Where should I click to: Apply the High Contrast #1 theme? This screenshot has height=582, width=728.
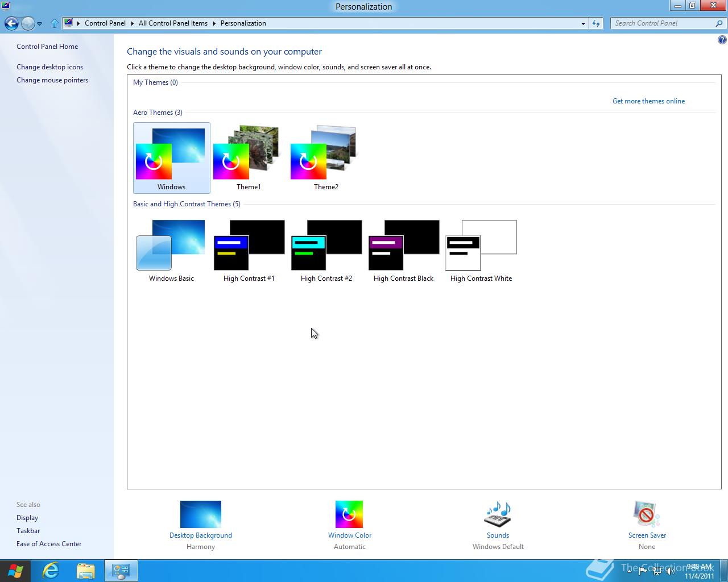(249, 250)
